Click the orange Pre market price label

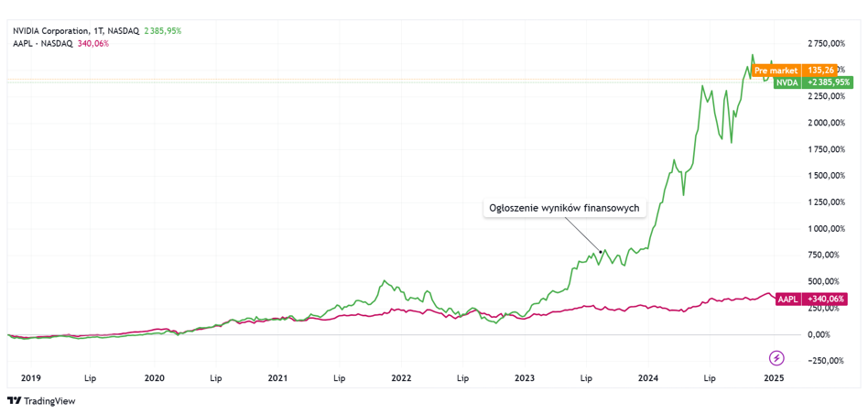tap(795, 71)
